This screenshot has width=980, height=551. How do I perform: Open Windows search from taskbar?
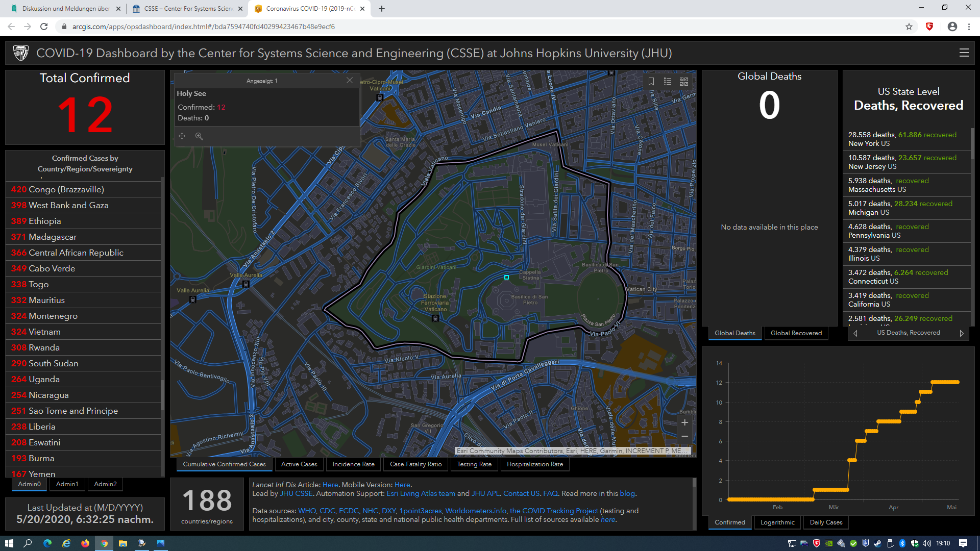(x=28, y=543)
